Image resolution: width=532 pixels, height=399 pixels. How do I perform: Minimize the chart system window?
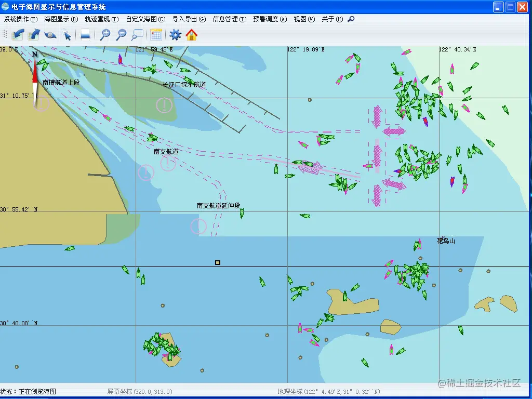click(x=498, y=7)
